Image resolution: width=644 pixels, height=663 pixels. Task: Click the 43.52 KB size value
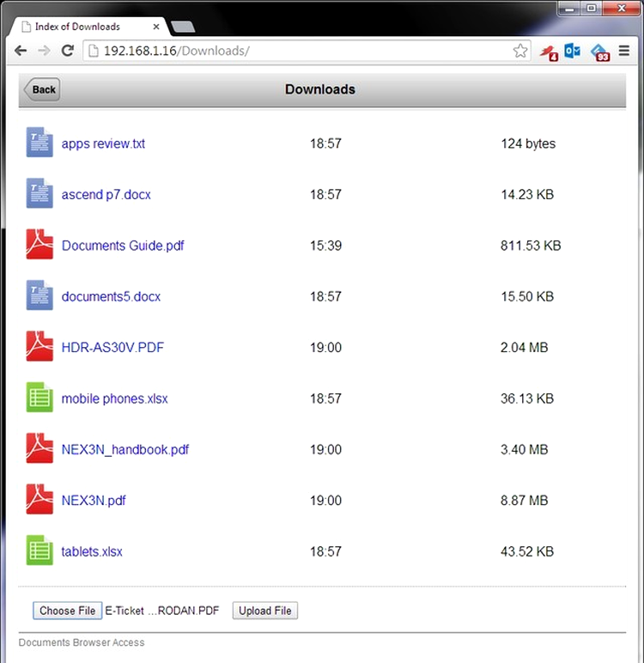click(527, 552)
